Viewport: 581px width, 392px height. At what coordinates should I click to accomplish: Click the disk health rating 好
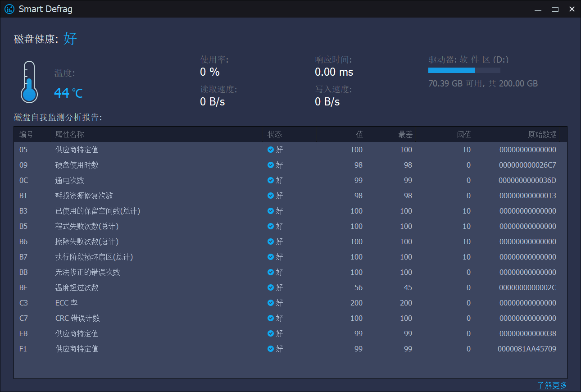point(70,39)
